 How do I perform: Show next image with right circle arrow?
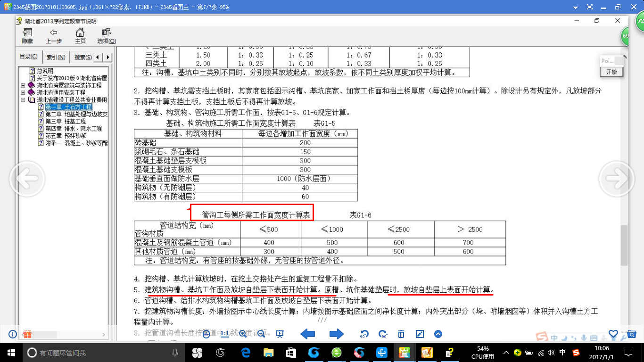tap(617, 179)
